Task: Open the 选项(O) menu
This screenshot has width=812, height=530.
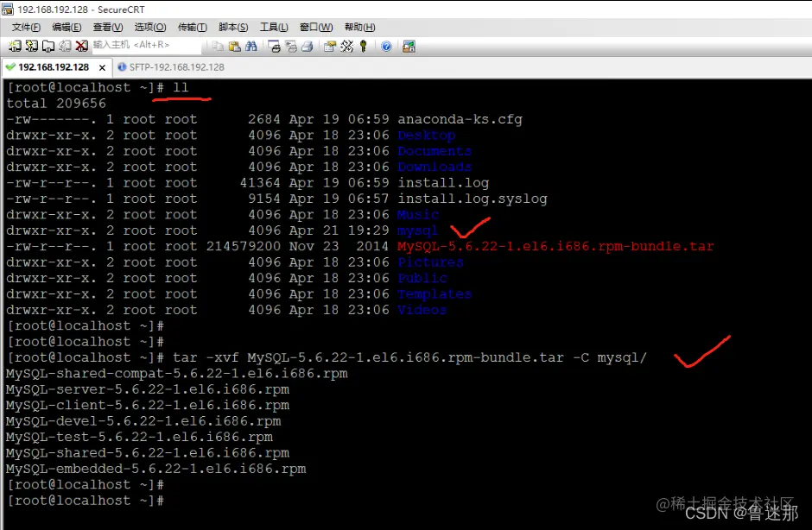Action: (150, 27)
